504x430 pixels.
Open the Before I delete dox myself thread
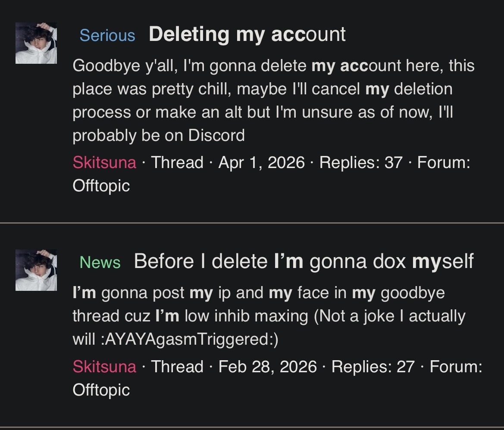(304, 261)
